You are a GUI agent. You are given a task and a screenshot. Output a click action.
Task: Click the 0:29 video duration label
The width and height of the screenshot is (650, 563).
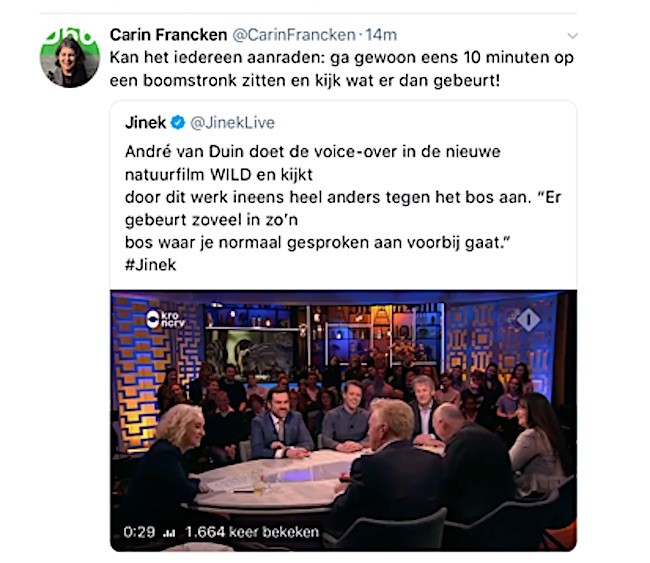[139, 532]
